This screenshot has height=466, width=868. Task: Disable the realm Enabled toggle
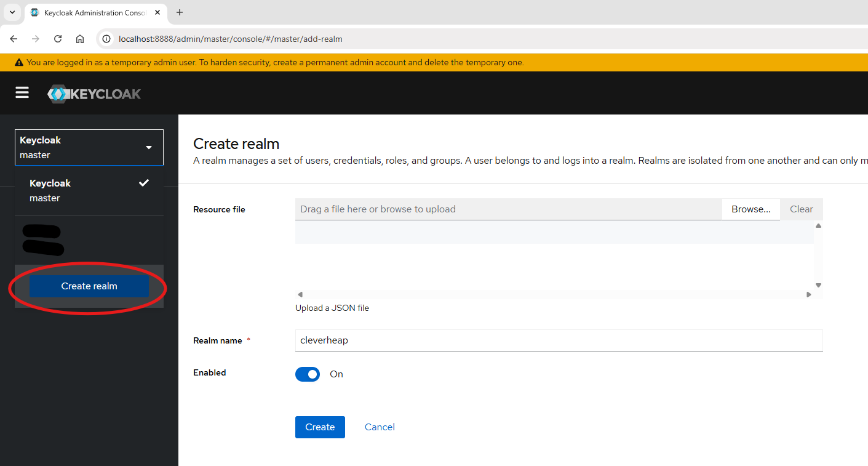pos(308,374)
